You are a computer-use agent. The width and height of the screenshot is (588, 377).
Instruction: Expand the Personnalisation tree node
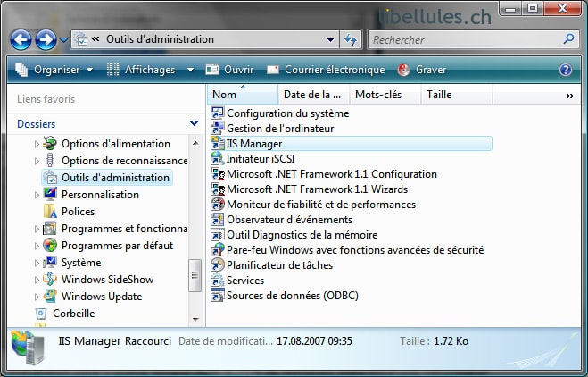tap(37, 196)
